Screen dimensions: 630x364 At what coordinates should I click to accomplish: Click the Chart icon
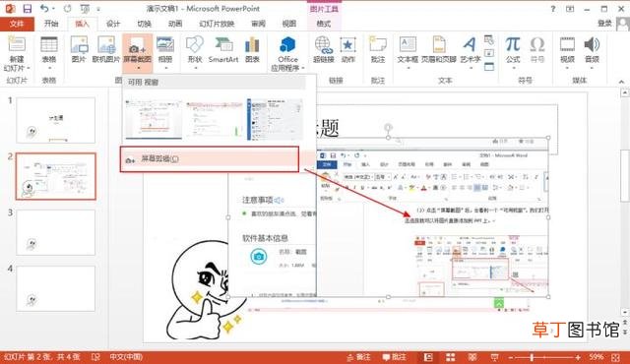[252, 44]
